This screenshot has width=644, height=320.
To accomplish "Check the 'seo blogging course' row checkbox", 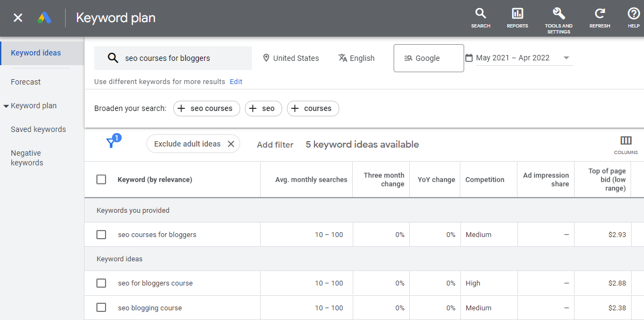I will [101, 308].
